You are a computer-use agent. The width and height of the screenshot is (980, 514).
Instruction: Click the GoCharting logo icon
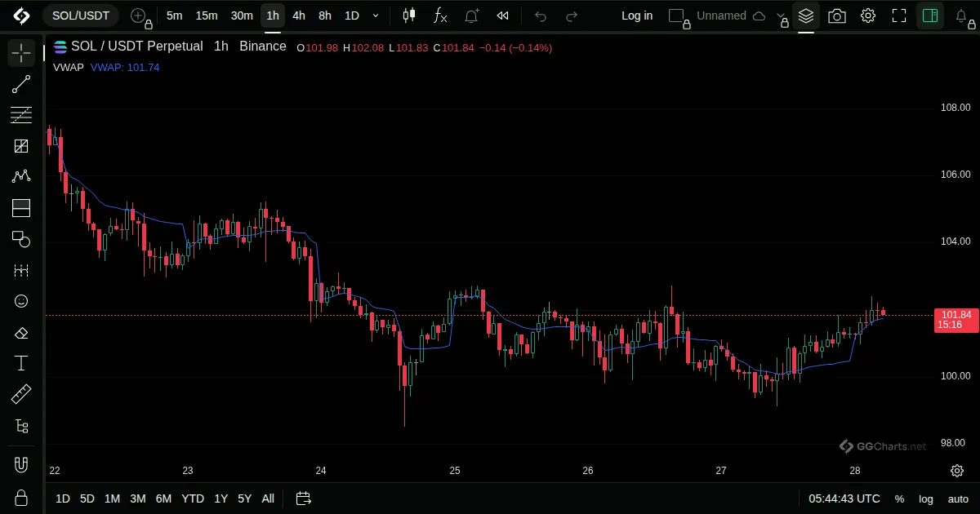[x=21, y=16]
